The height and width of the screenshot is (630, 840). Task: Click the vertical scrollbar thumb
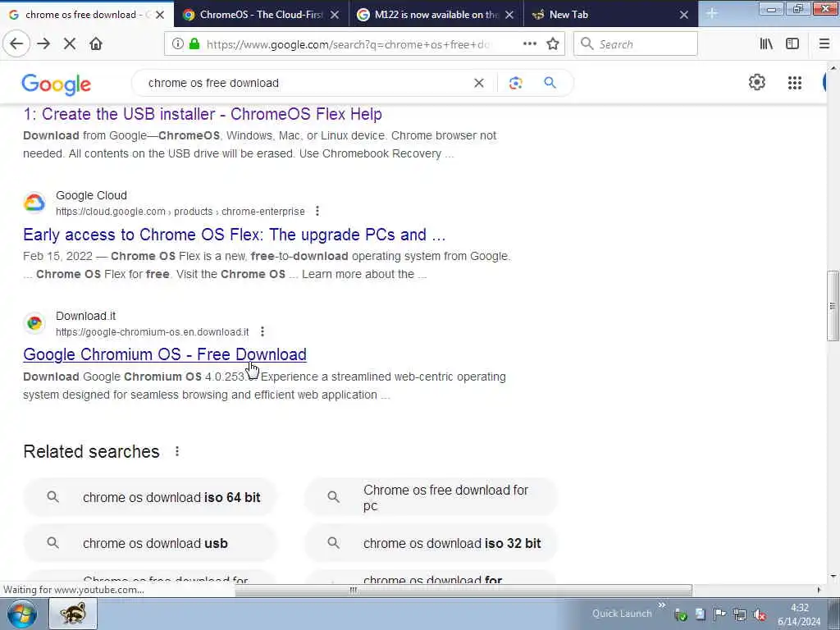(x=833, y=306)
